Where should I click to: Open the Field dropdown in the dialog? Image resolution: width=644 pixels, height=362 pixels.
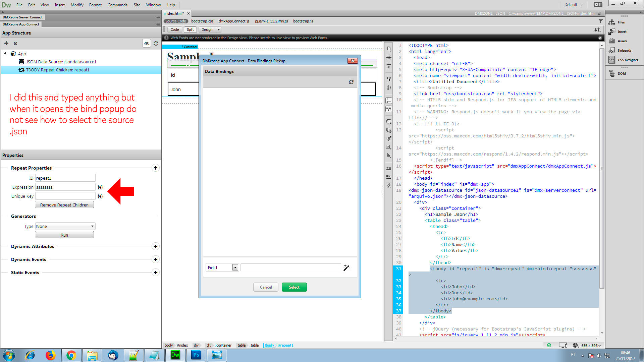[222, 267]
